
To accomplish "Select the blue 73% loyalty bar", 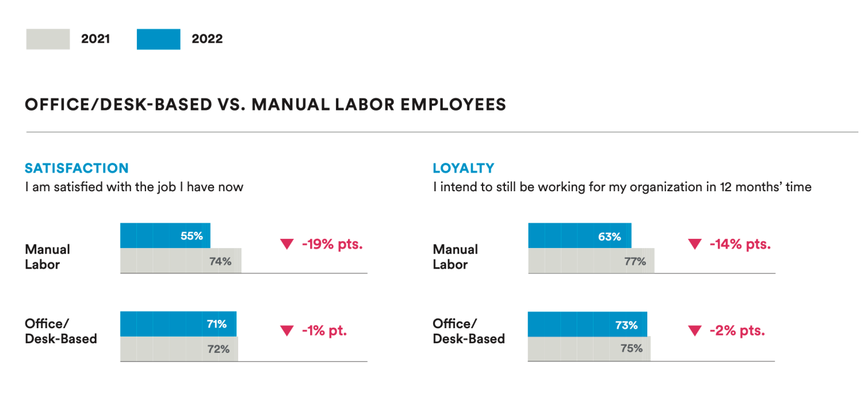I will pos(587,325).
